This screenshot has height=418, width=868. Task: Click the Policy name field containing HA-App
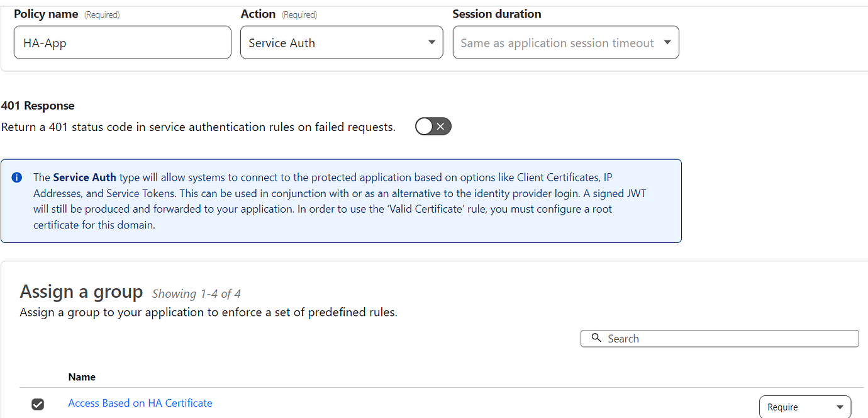pyautogui.click(x=122, y=42)
